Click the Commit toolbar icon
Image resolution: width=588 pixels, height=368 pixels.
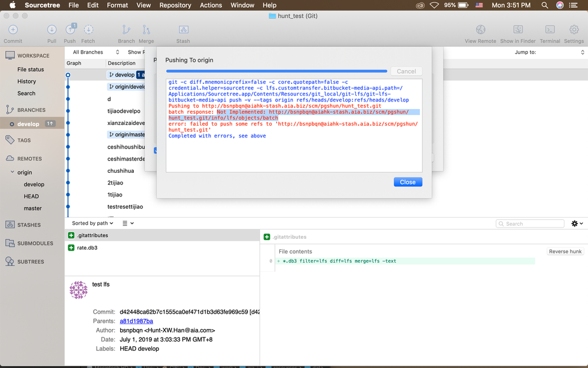coord(13,29)
